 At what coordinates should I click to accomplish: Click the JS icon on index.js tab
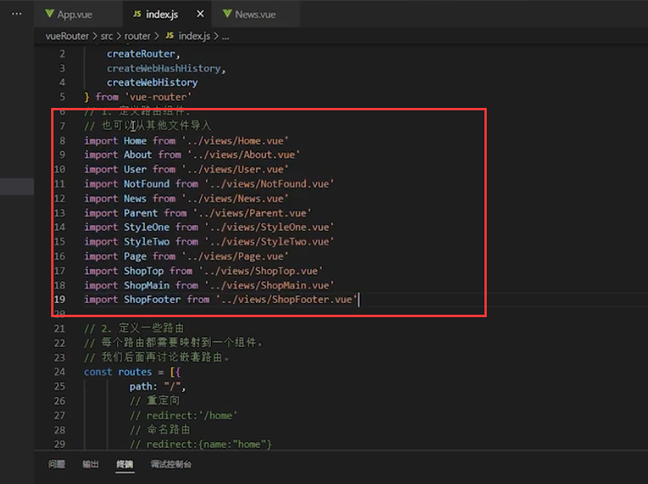tap(137, 14)
